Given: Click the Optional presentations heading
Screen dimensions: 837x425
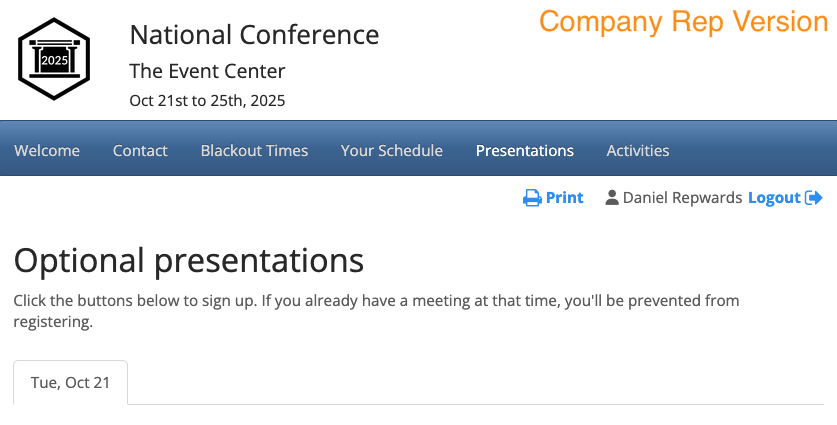Looking at the screenshot, I should click(x=189, y=260).
